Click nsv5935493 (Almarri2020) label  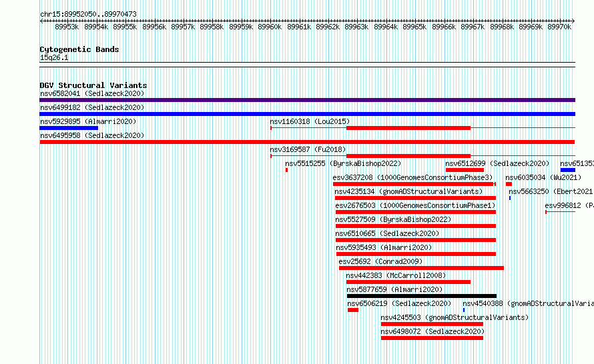click(384, 247)
